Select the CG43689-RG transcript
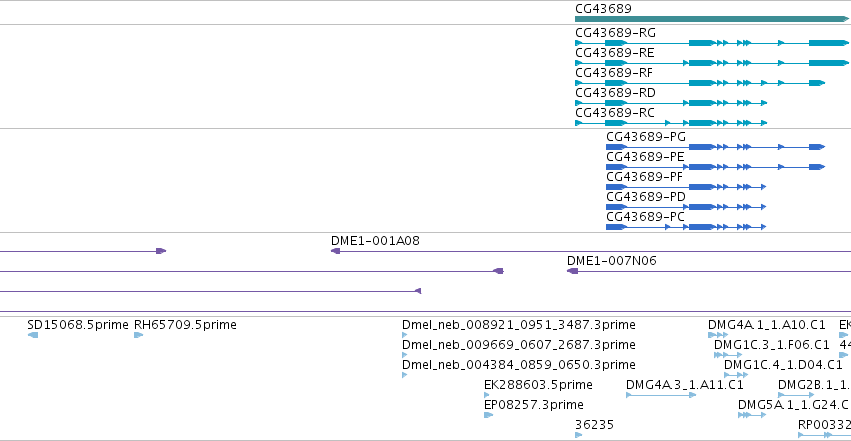The image size is (851, 441). pos(712,43)
